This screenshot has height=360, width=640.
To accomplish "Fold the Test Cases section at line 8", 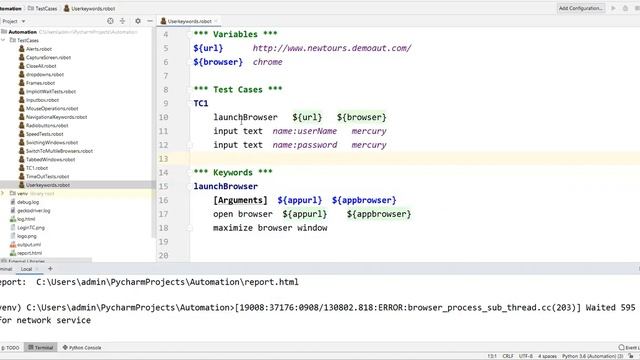I will [189, 89].
